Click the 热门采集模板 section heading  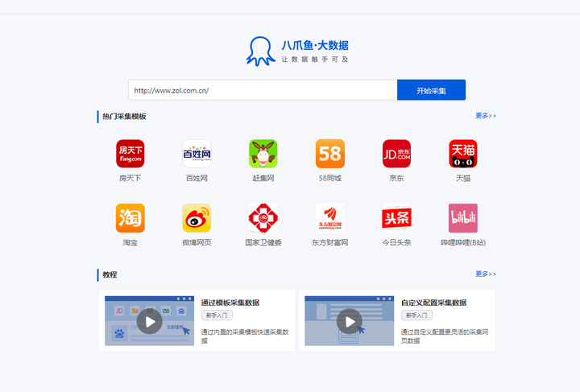pyautogui.click(x=124, y=117)
